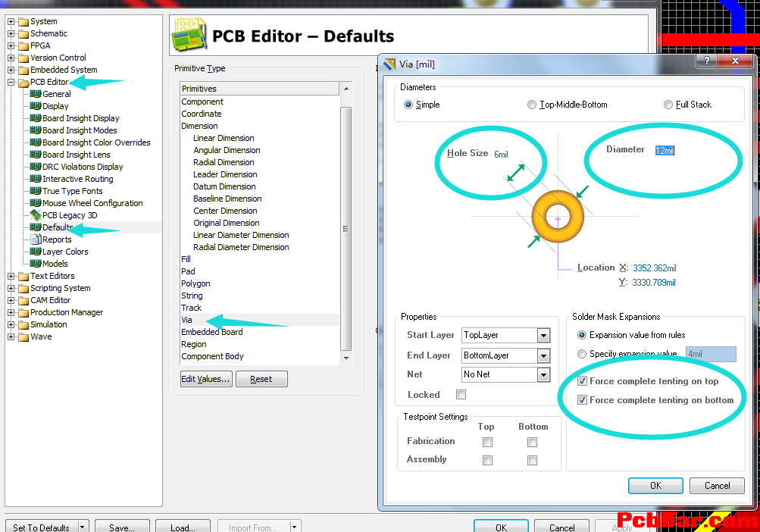The image size is (760, 532).
Task: Click the Board Insight Display icon
Action: pos(36,118)
